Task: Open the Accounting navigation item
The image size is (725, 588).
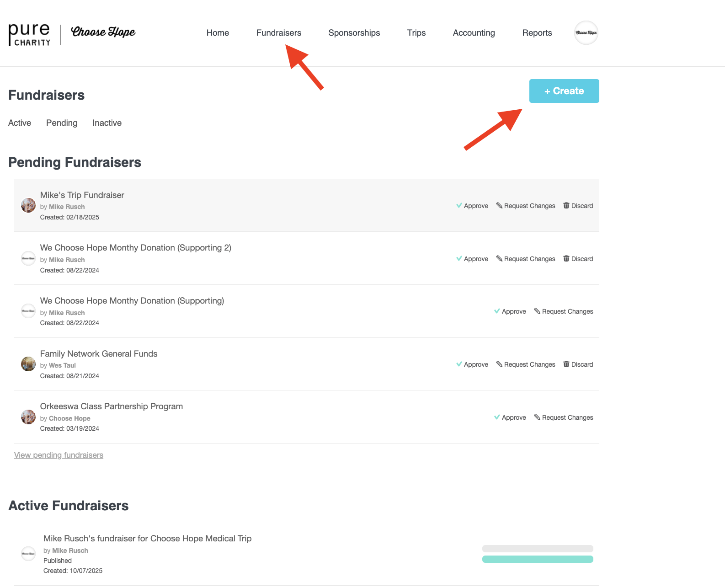Action: tap(474, 33)
